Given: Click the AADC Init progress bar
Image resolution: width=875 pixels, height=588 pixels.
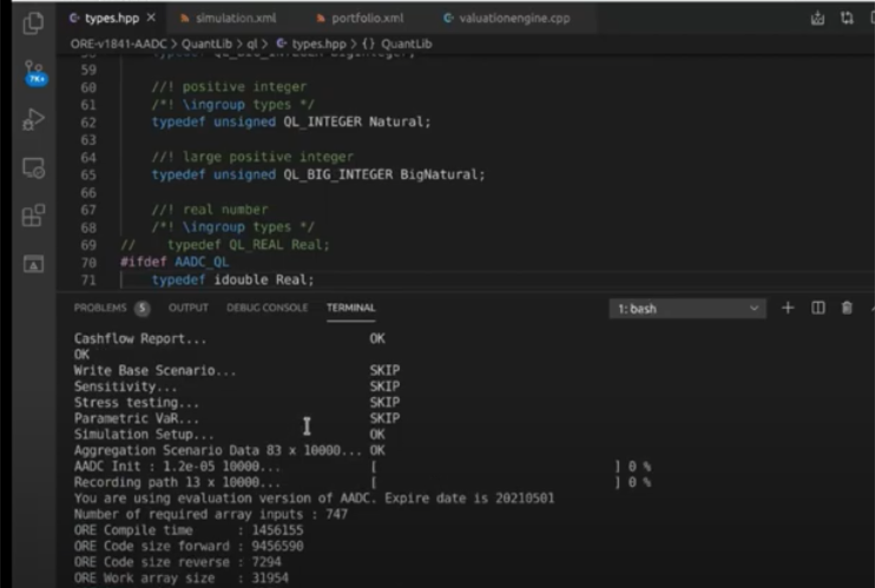Looking at the screenshot, I should point(496,467).
